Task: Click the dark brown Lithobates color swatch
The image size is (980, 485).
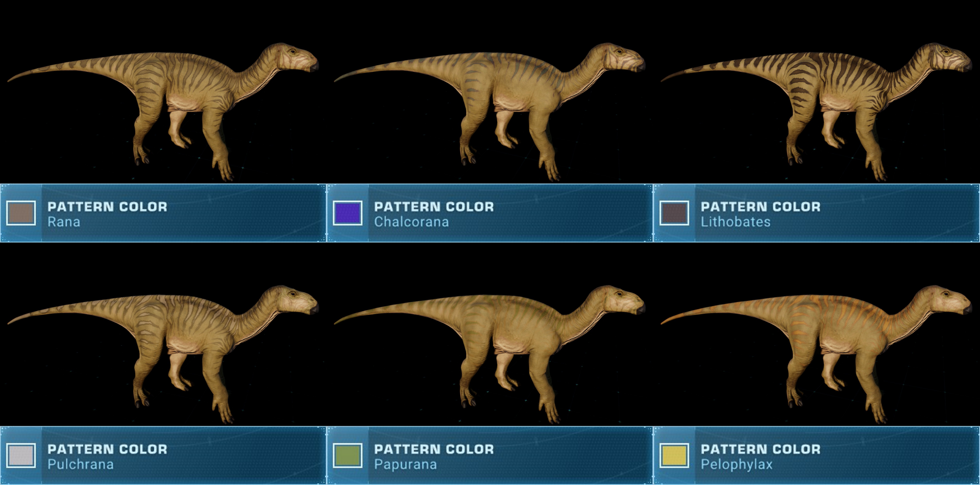Action: click(674, 213)
